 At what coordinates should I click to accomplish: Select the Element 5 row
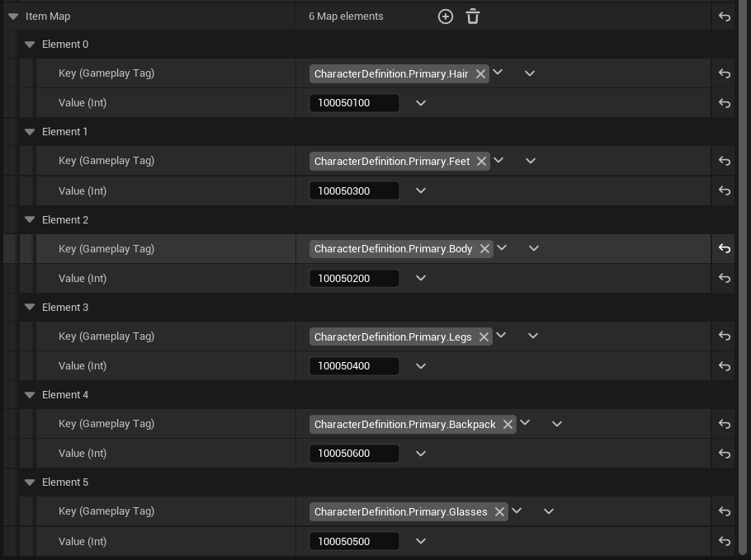pos(369,482)
